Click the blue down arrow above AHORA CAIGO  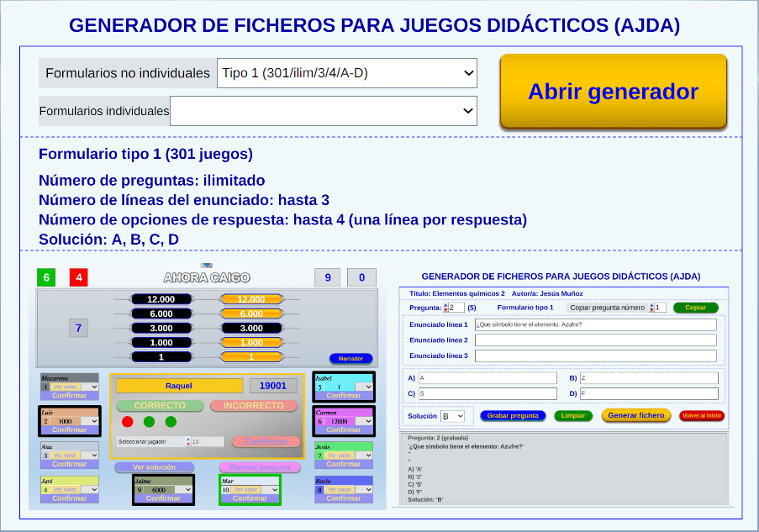207,266
